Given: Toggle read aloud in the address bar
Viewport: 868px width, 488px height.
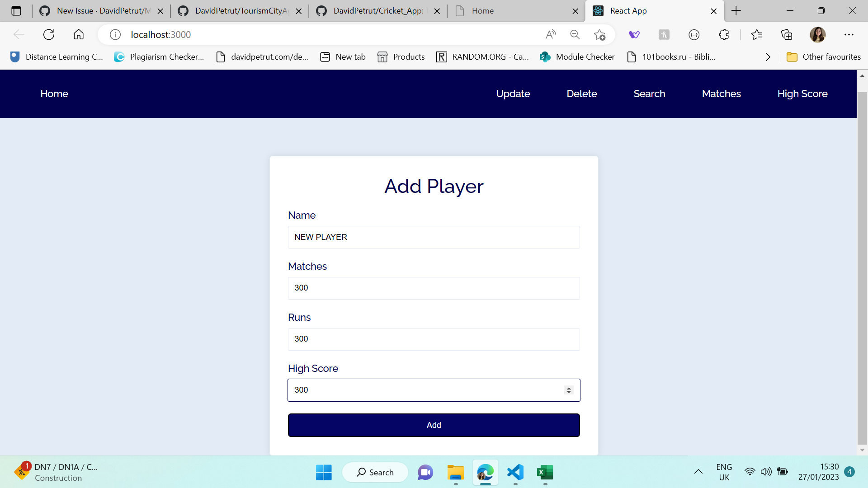Looking at the screenshot, I should tap(551, 34).
